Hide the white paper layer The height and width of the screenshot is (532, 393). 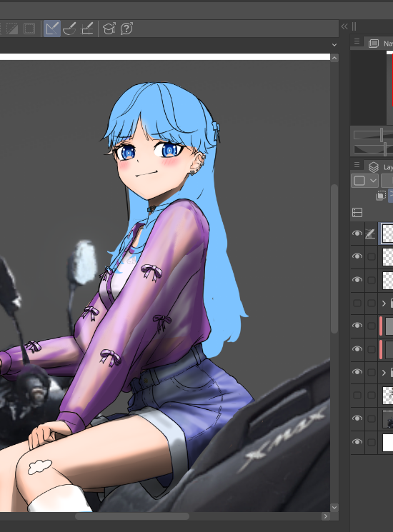point(357,441)
